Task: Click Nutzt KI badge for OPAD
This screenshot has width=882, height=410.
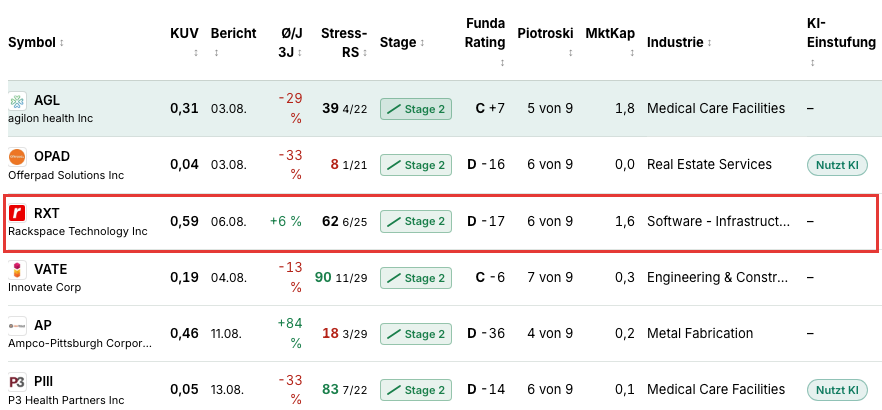Action: pos(838,165)
